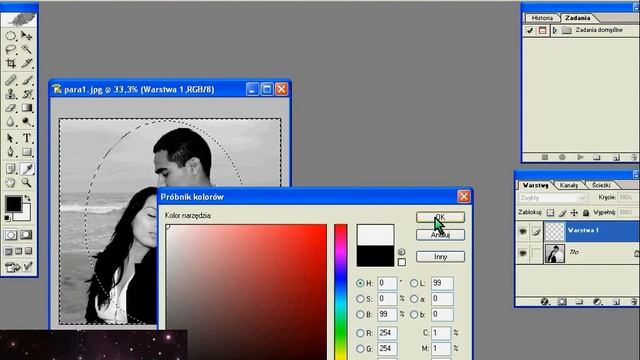
Task: Select the Eyedropper tool
Action: click(x=27, y=169)
